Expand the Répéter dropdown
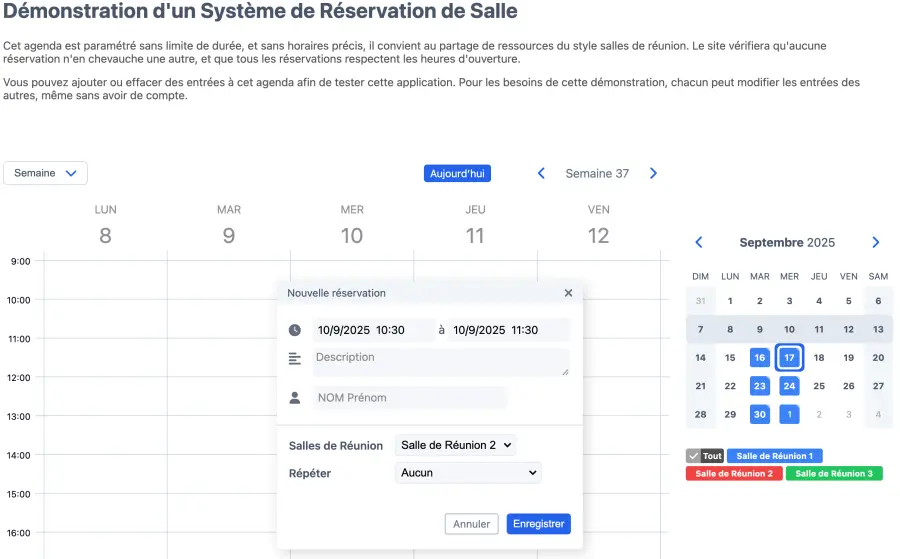This screenshot has width=900, height=559. point(468,472)
